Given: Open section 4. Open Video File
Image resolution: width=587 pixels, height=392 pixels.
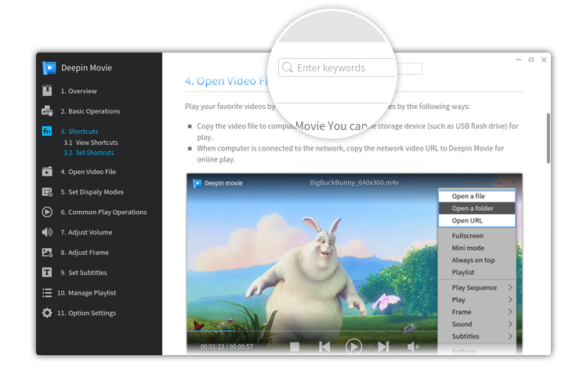Looking at the screenshot, I should click(x=88, y=172).
